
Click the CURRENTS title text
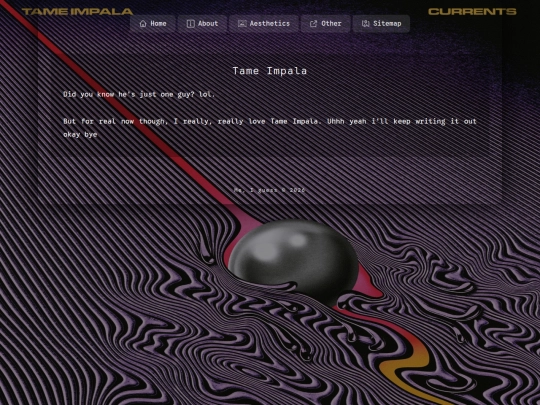[x=472, y=12]
